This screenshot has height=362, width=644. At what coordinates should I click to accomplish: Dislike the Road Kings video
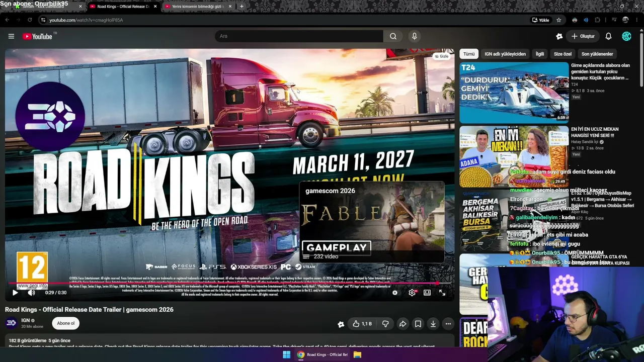pyautogui.click(x=385, y=324)
